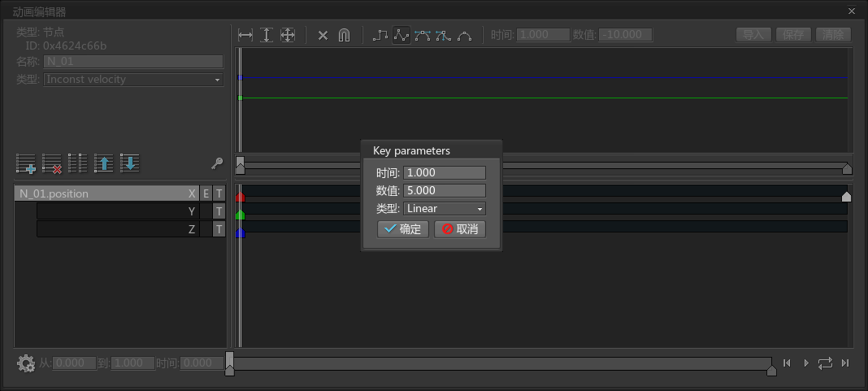Open the Inconst velocity type dropdown
The width and height of the screenshot is (868, 391).
click(x=133, y=79)
